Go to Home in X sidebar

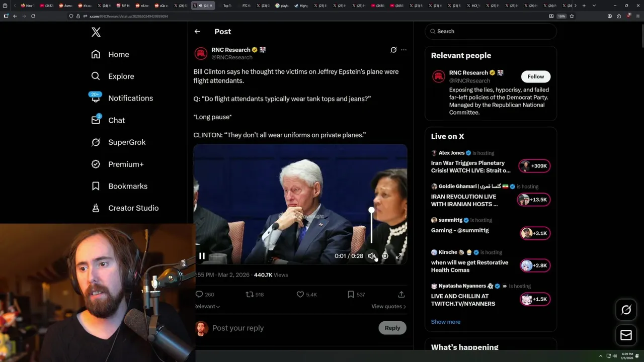pyautogui.click(x=110, y=54)
